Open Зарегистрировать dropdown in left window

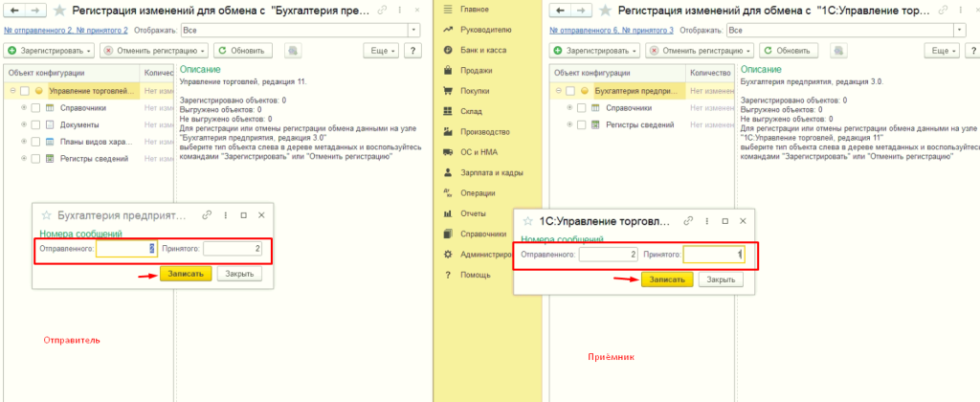(50, 51)
